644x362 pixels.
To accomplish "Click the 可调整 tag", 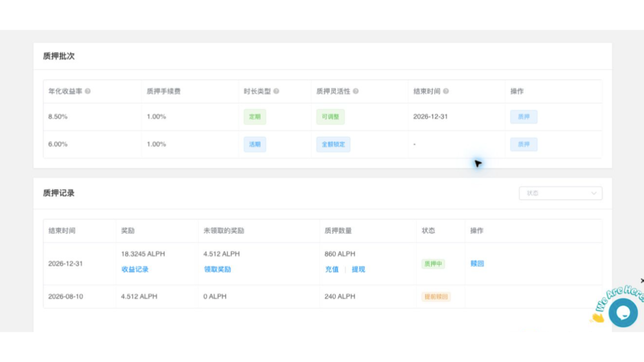I will (x=330, y=117).
